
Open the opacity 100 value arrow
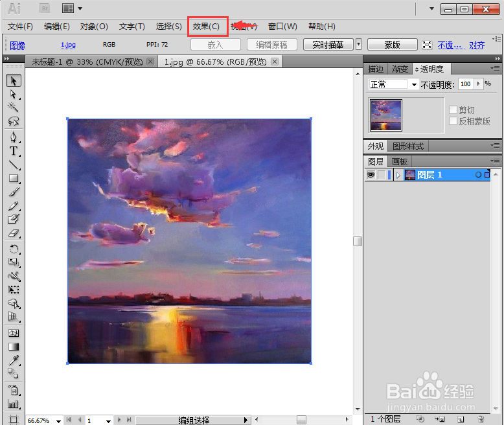[478, 84]
